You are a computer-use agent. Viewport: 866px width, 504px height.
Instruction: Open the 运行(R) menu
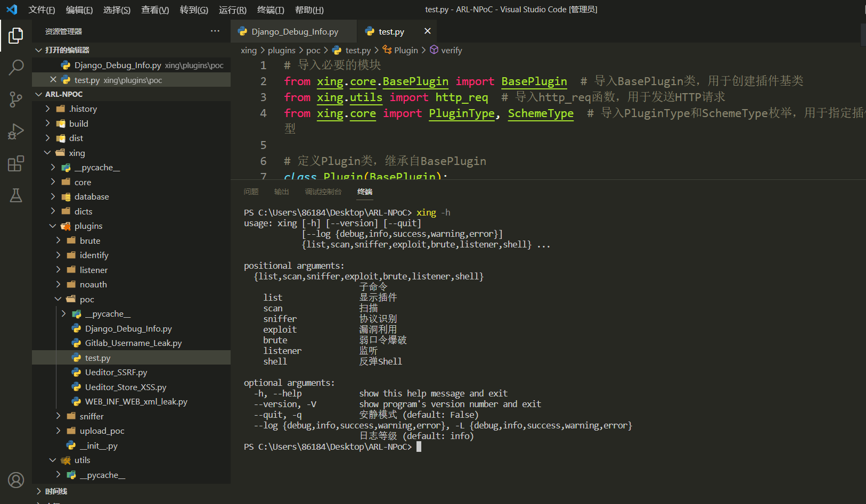pyautogui.click(x=233, y=10)
